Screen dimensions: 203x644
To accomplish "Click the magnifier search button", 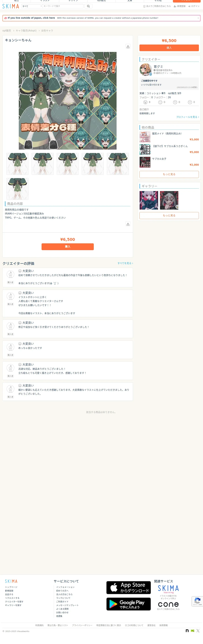I will pyautogui.click(x=88, y=6).
